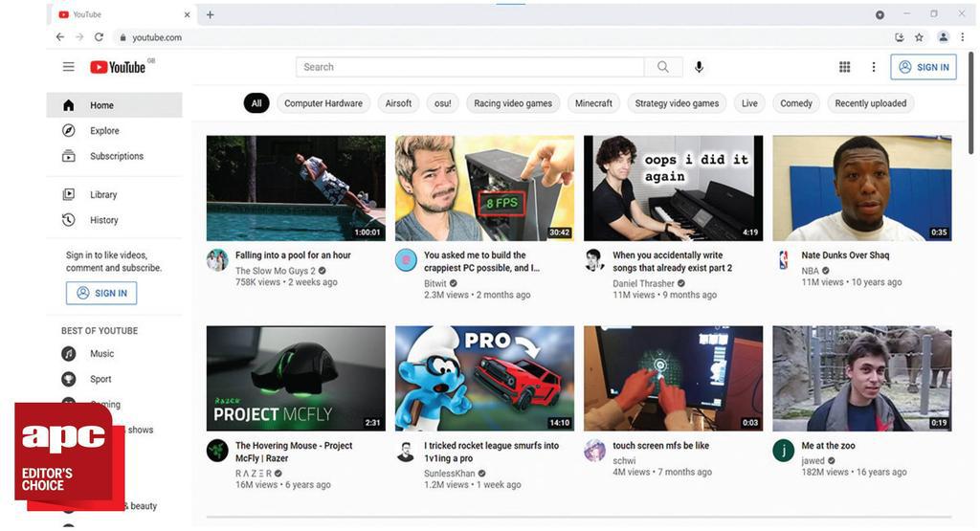Open 'Me at the zoo' title link
Viewport: 980px width, 531px height.
tap(828, 446)
